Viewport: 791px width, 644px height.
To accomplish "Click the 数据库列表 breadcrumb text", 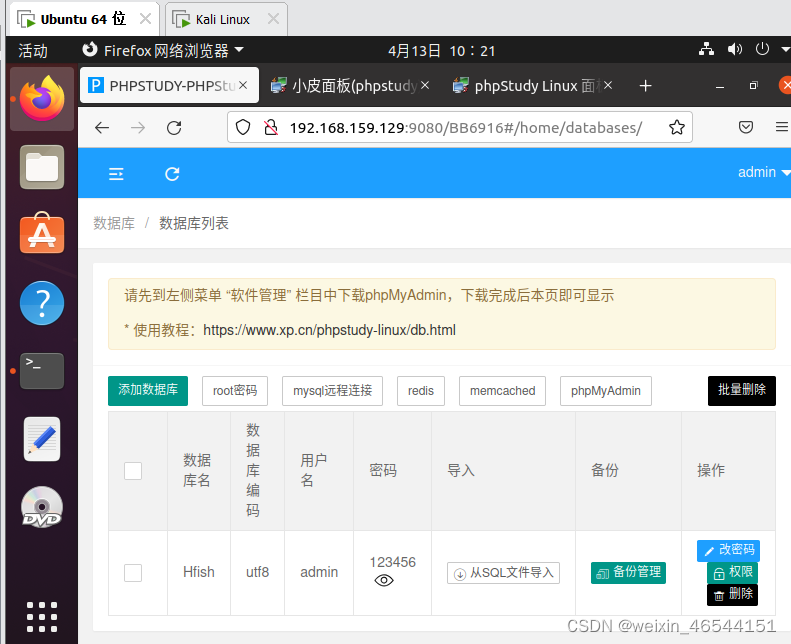I will click(x=194, y=223).
